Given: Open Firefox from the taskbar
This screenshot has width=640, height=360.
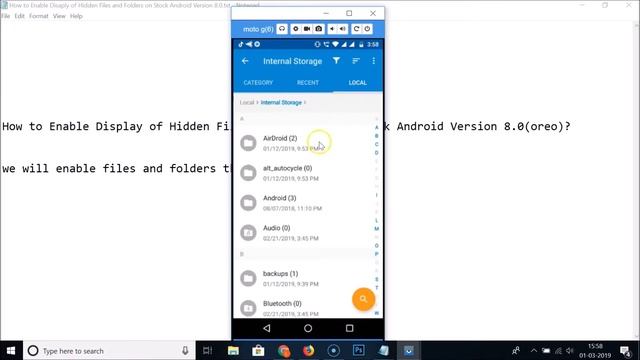Looking at the screenshot, I should (x=309, y=351).
